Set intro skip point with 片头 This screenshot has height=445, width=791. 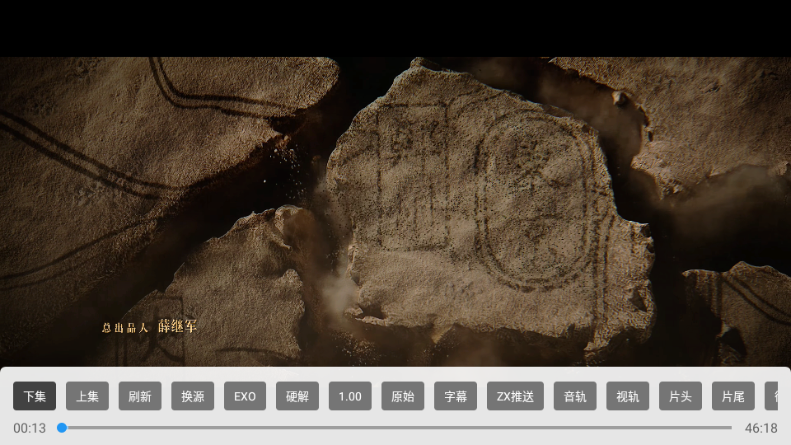point(680,396)
